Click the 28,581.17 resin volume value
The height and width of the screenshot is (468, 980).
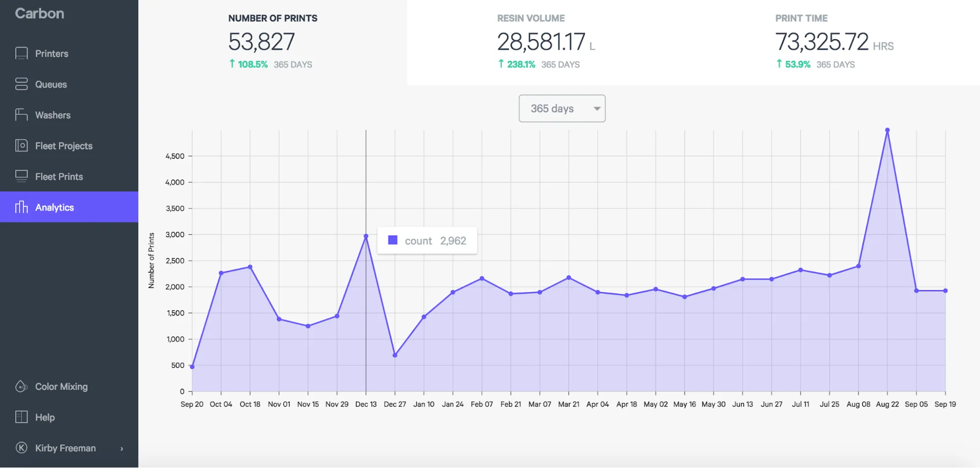pos(541,42)
